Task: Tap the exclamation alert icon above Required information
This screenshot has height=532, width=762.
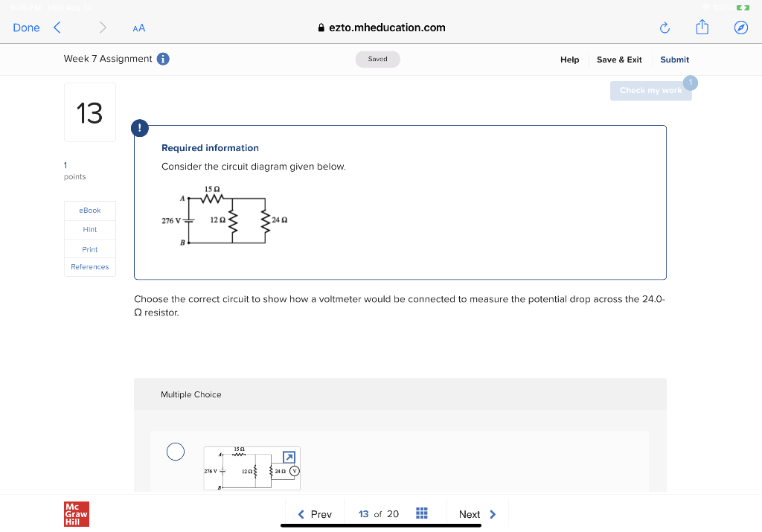Action: click(x=140, y=128)
